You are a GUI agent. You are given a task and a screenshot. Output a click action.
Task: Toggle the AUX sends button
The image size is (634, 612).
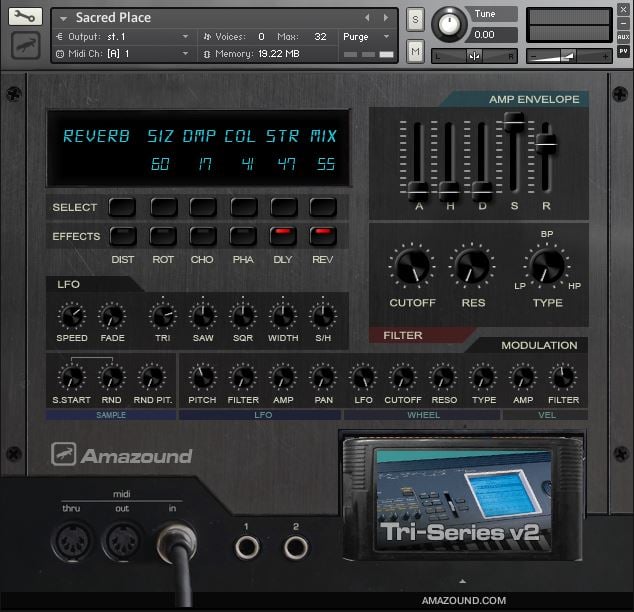623,37
